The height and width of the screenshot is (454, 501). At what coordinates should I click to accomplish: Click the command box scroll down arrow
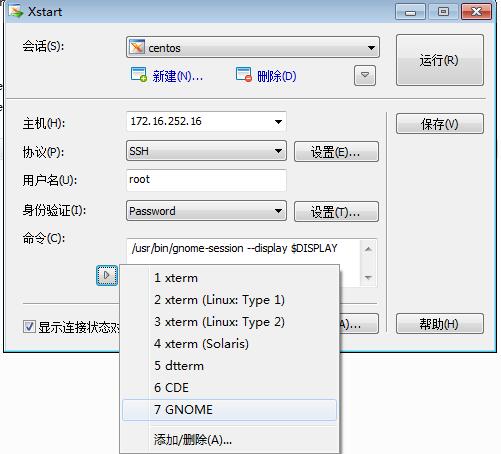[368, 277]
